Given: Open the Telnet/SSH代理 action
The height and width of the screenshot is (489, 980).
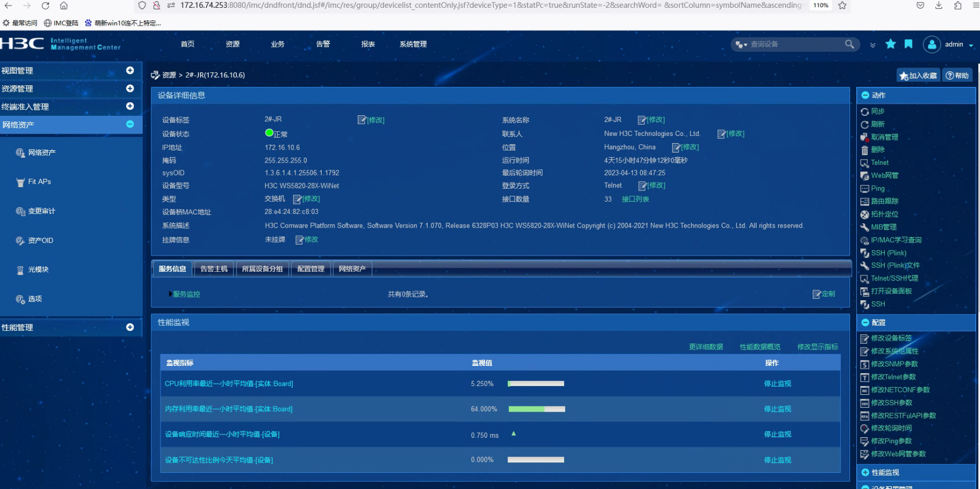Looking at the screenshot, I should (x=894, y=278).
